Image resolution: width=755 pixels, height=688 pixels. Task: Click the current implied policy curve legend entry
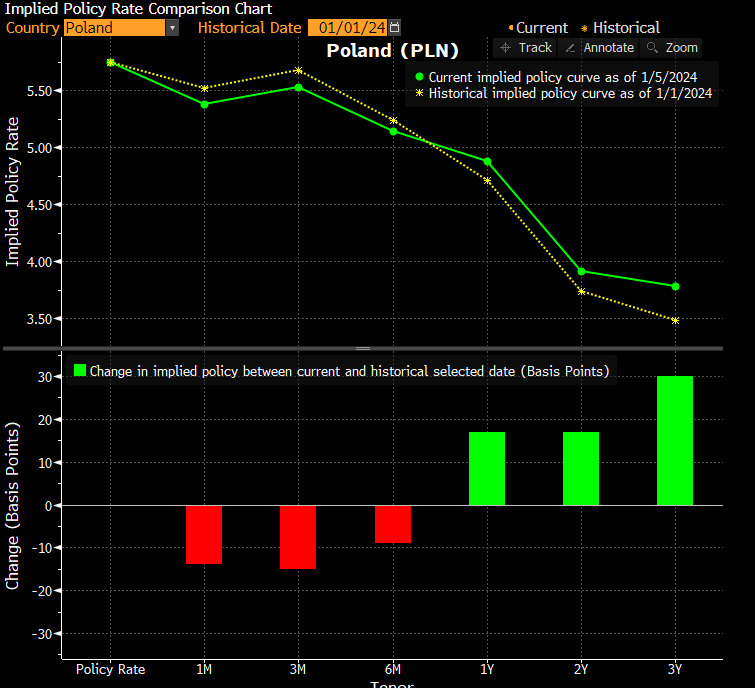click(556, 77)
